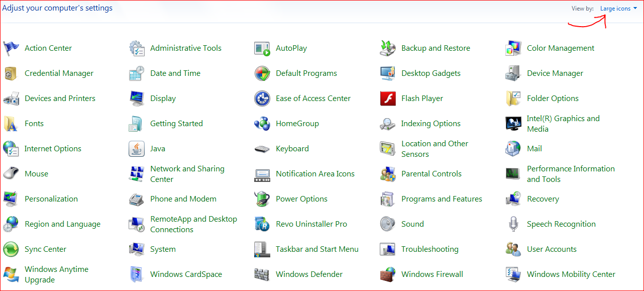Viewport: 644px width, 291px height.
Task: Select the Speech Recognition microphone icon
Action: [513, 224]
